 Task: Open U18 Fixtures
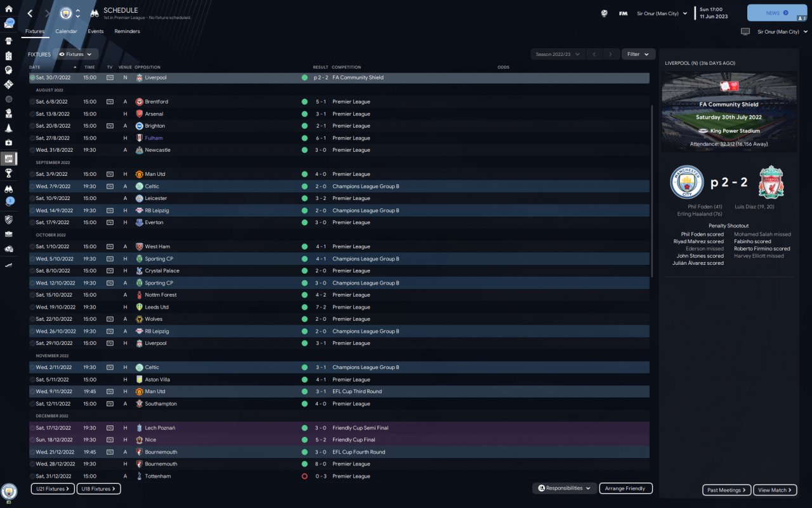(99, 489)
